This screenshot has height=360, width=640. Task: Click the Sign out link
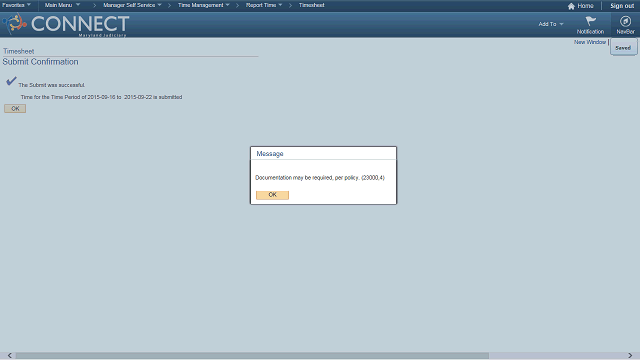pyautogui.click(x=622, y=6)
